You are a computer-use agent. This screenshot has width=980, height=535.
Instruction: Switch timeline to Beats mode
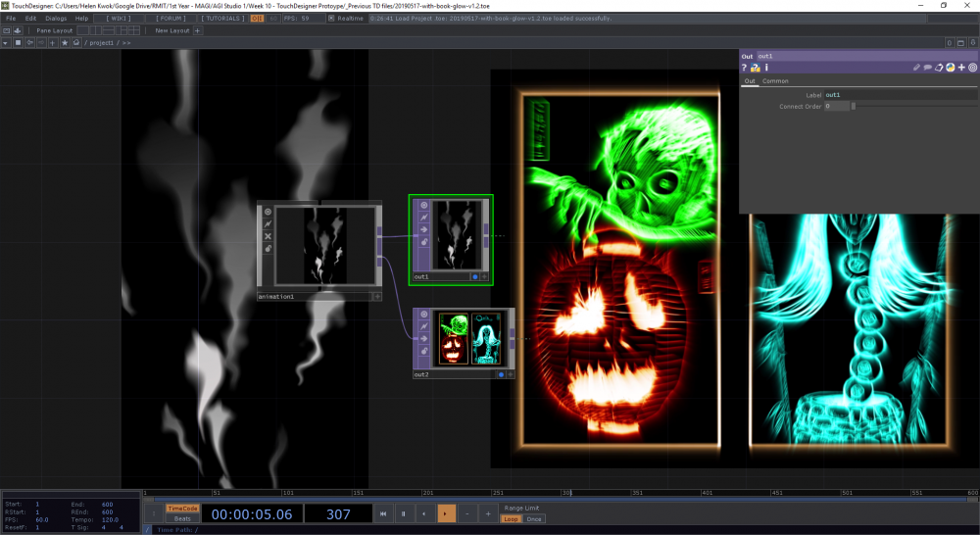[182, 518]
